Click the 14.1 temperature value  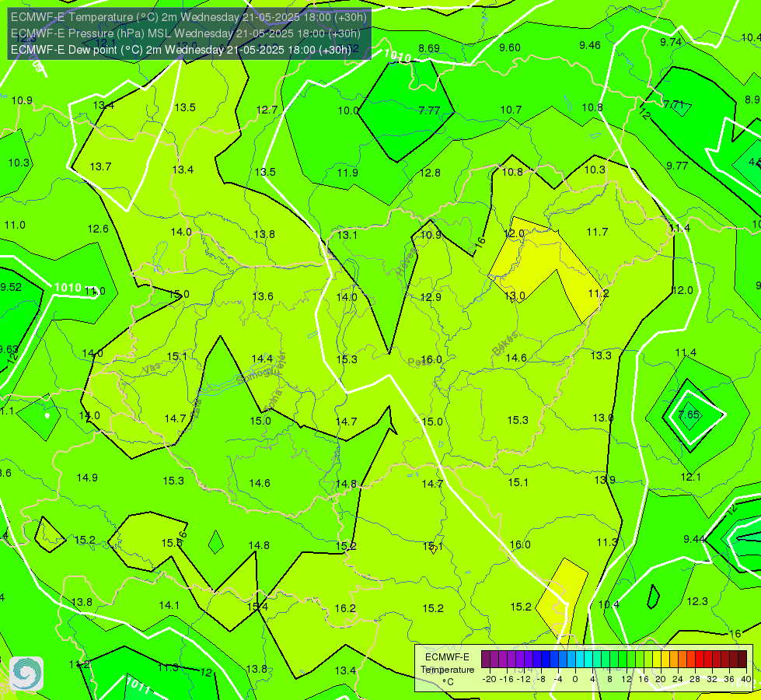[x=169, y=605]
